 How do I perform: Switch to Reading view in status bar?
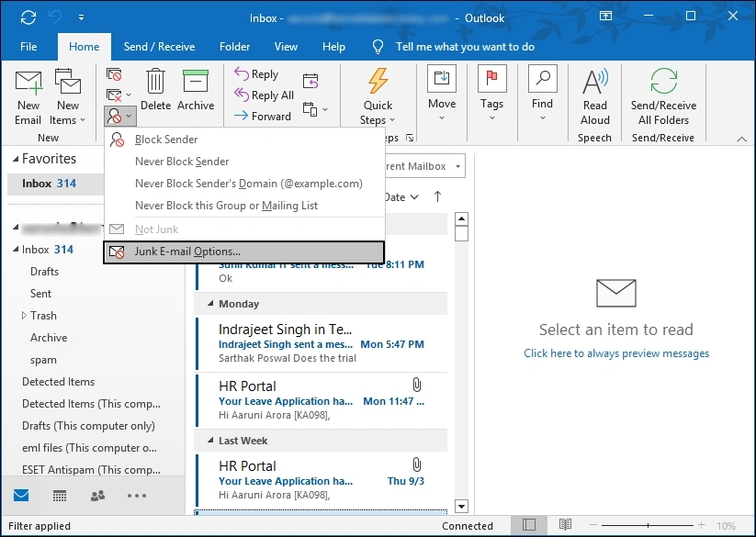pyautogui.click(x=565, y=525)
